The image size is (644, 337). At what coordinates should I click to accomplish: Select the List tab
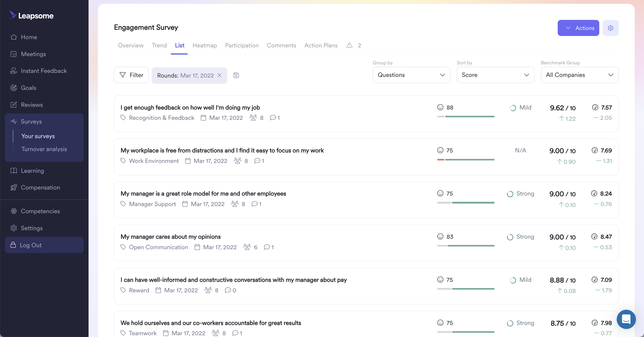click(x=180, y=45)
